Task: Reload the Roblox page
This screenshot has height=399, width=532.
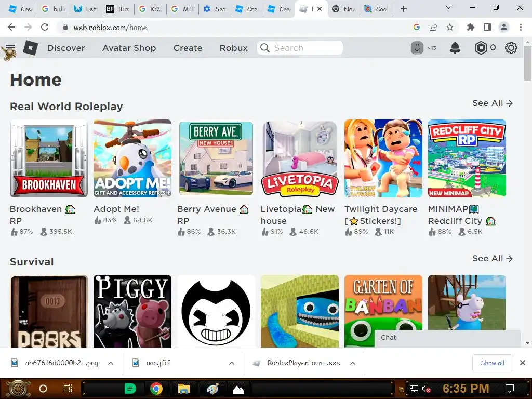Action: pos(45,27)
